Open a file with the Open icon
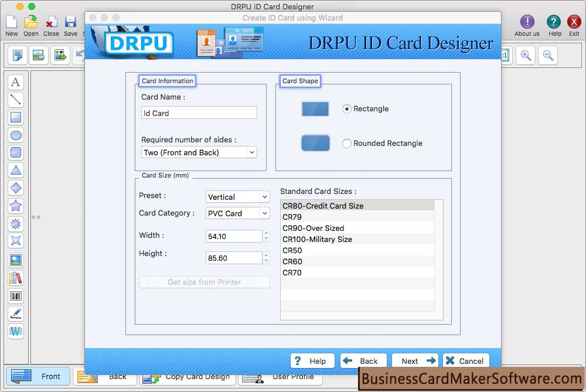Image resolution: width=586 pixels, height=392 pixels. coord(31,22)
